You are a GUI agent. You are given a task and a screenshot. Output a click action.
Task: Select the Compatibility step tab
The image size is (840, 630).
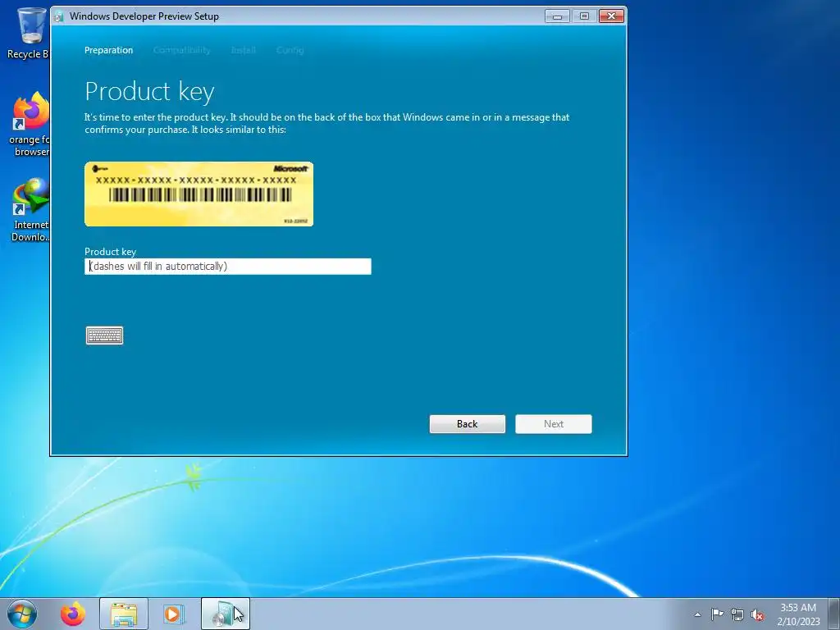tap(181, 50)
